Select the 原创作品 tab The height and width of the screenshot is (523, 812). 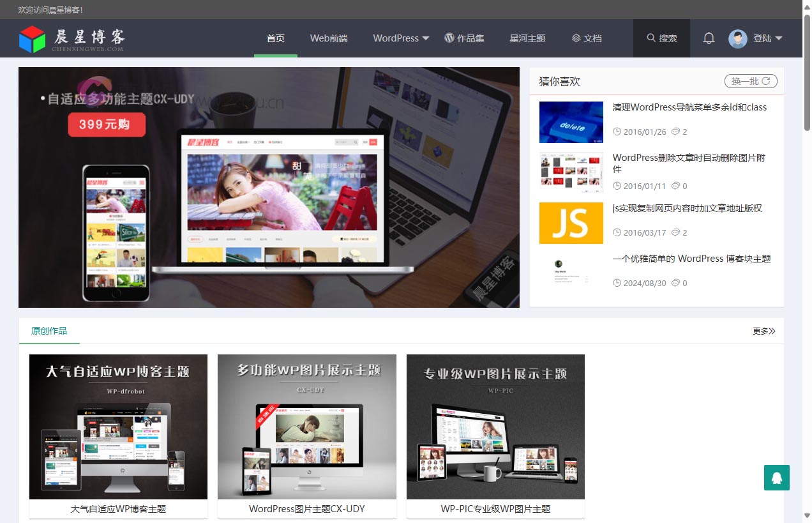coord(49,331)
